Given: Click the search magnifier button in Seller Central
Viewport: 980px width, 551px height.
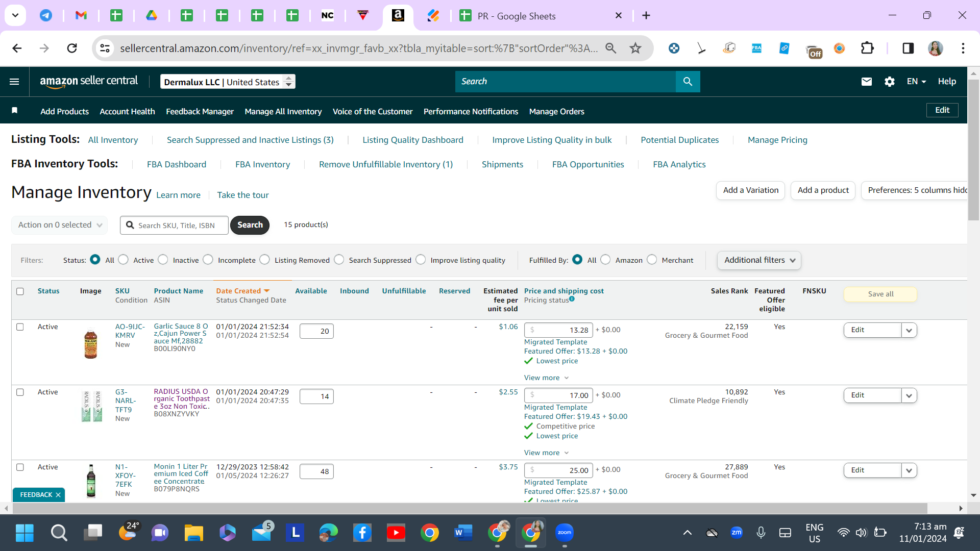Looking at the screenshot, I should (688, 82).
